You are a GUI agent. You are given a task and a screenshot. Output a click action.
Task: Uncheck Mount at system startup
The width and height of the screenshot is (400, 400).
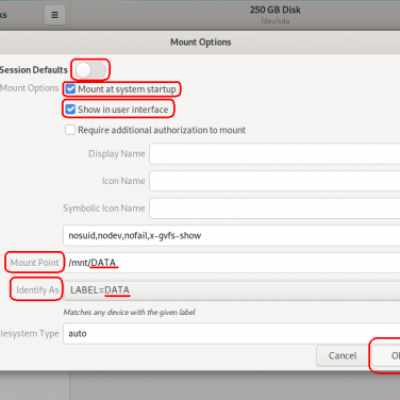coord(70,89)
